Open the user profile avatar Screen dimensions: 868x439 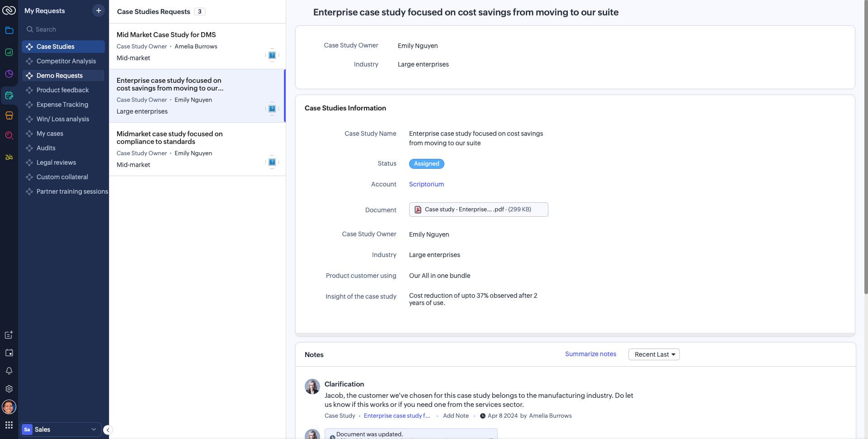pyautogui.click(x=9, y=407)
